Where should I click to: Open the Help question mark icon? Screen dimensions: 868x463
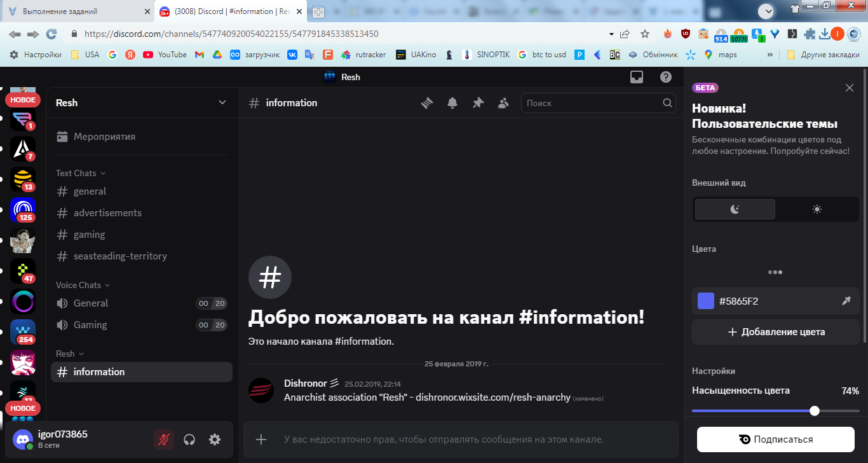[666, 77]
